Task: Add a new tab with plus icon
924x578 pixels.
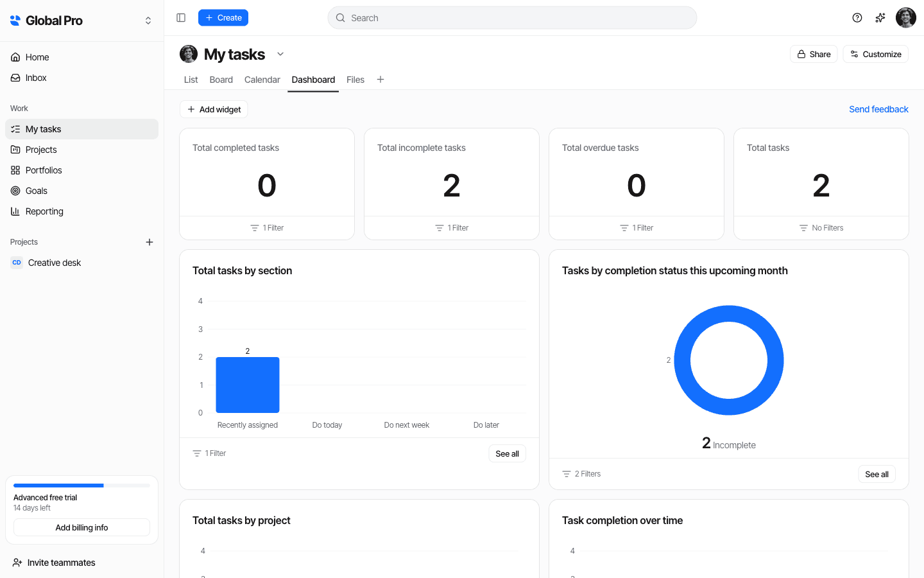Action: coord(381,80)
